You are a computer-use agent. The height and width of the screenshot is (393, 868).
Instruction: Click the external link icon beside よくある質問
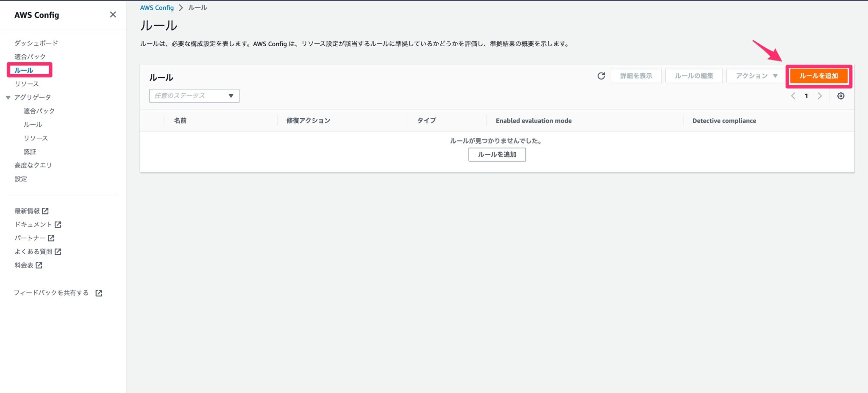pyautogui.click(x=58, y=251)
